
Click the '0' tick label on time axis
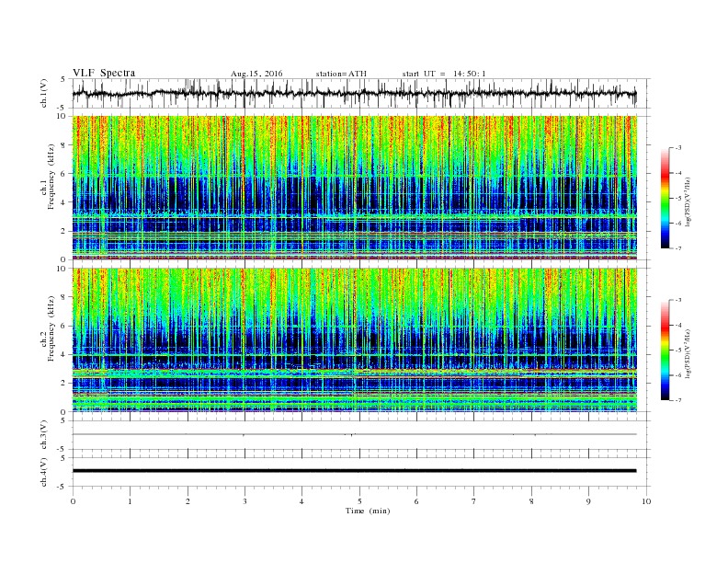point(73,501)
